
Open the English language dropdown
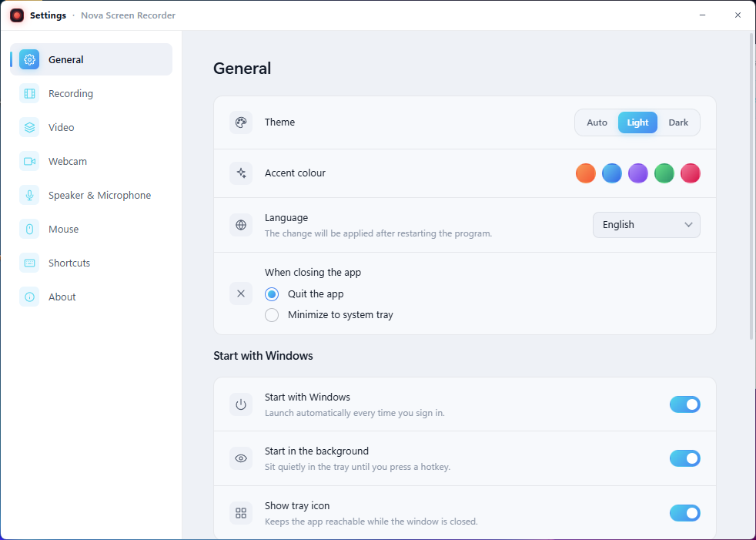pos(646,225)
